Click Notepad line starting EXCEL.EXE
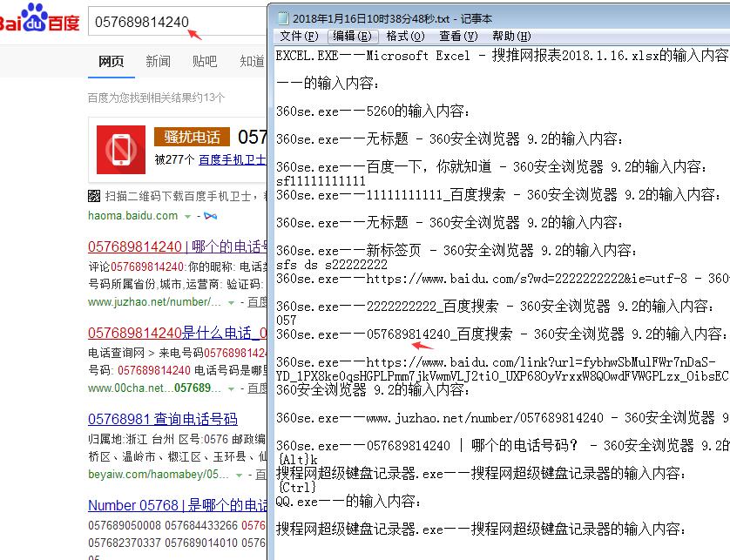The height and width of the screenshot is (560, 730). [502, 56]
